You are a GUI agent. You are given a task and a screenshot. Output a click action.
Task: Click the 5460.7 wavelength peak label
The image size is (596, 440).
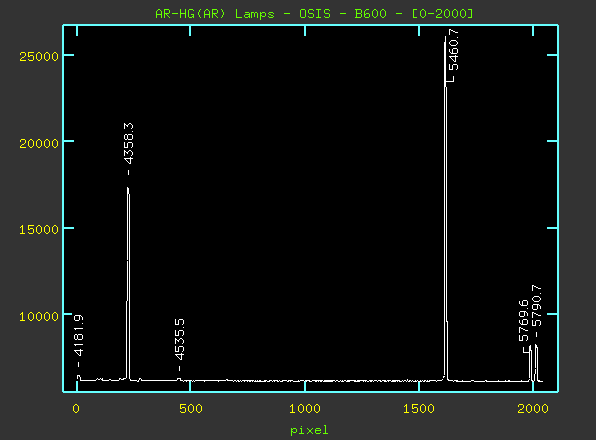453,50
